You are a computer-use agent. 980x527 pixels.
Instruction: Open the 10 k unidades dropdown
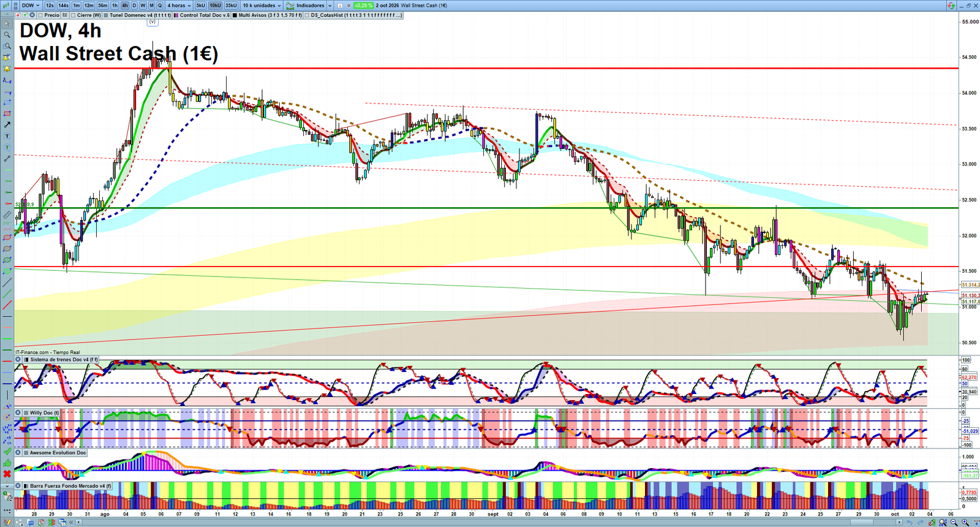point(262,6)
